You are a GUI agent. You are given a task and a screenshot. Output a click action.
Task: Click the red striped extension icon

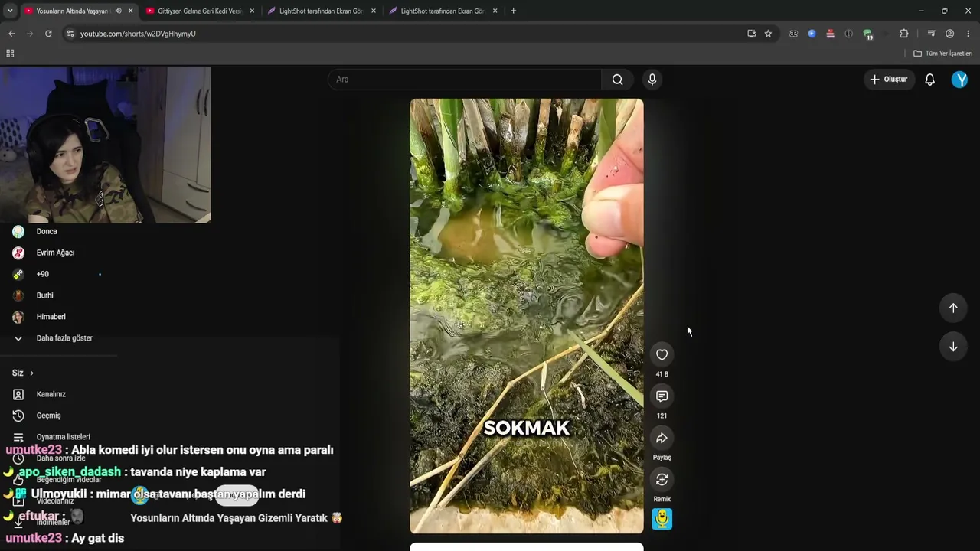point(830,34)
